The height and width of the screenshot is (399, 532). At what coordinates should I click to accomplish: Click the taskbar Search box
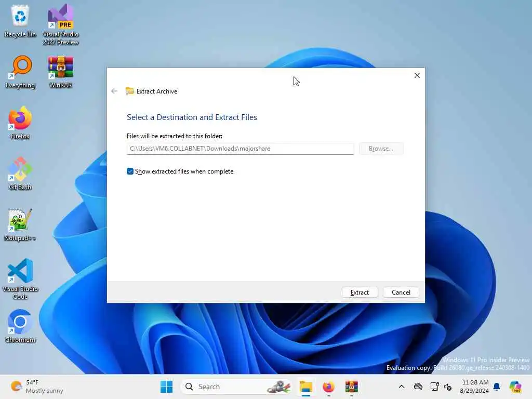pyautogui.click(x=236, y=387)
